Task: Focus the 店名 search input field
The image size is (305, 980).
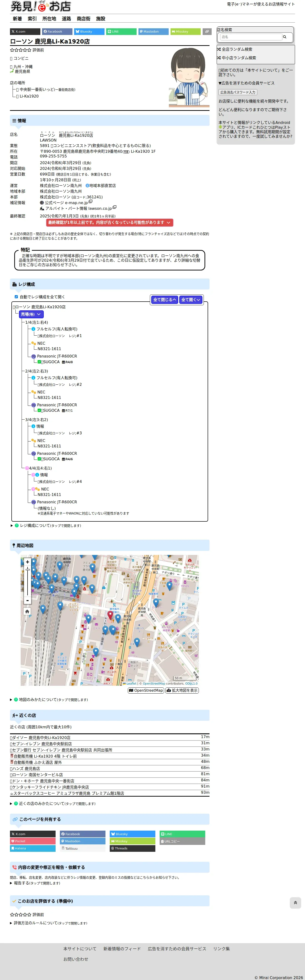Action: point(251,37)
